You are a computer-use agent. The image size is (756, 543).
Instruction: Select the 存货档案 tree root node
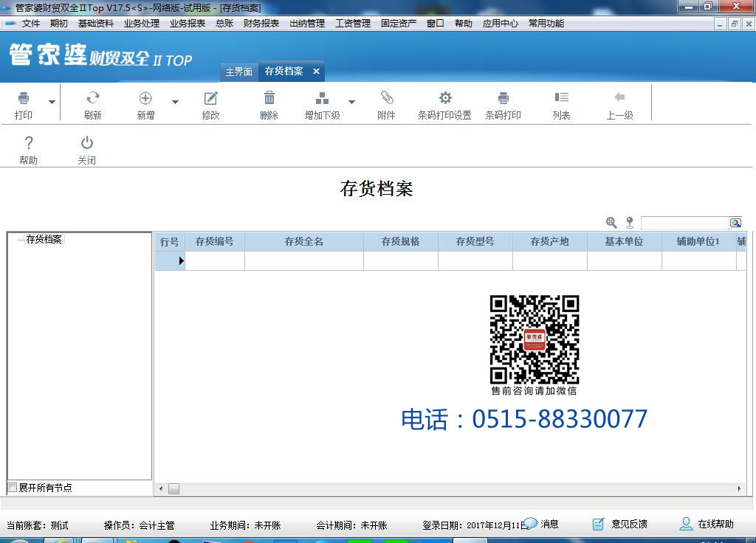(44, 240)
